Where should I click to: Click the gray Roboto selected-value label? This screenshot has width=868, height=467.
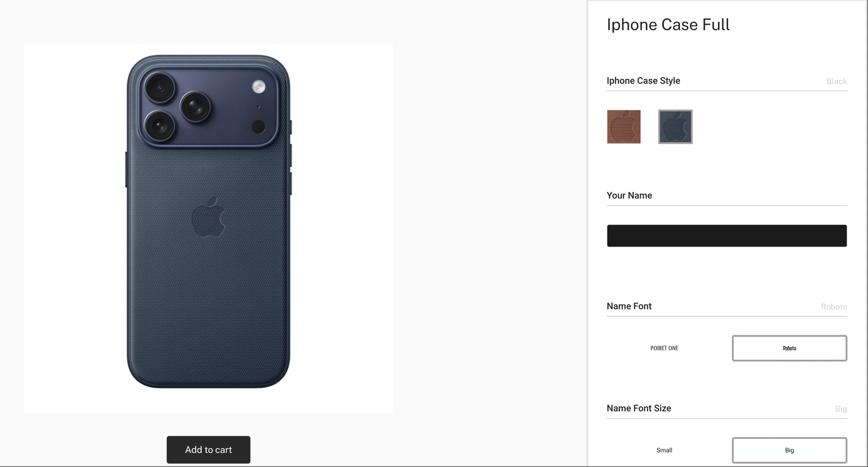[834, 307]
